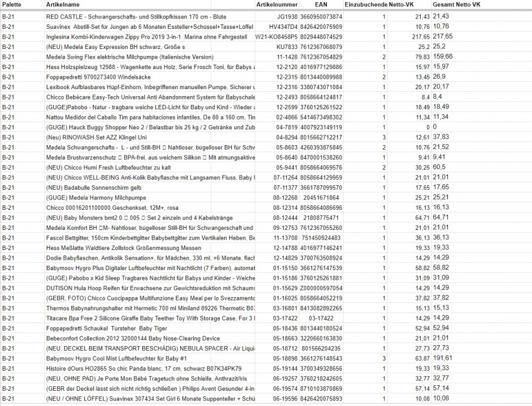Image resolution: width=532 pixels, height=406 pixels.
Task: Click article number "07-11377"
Action: (x=286, y=188)
